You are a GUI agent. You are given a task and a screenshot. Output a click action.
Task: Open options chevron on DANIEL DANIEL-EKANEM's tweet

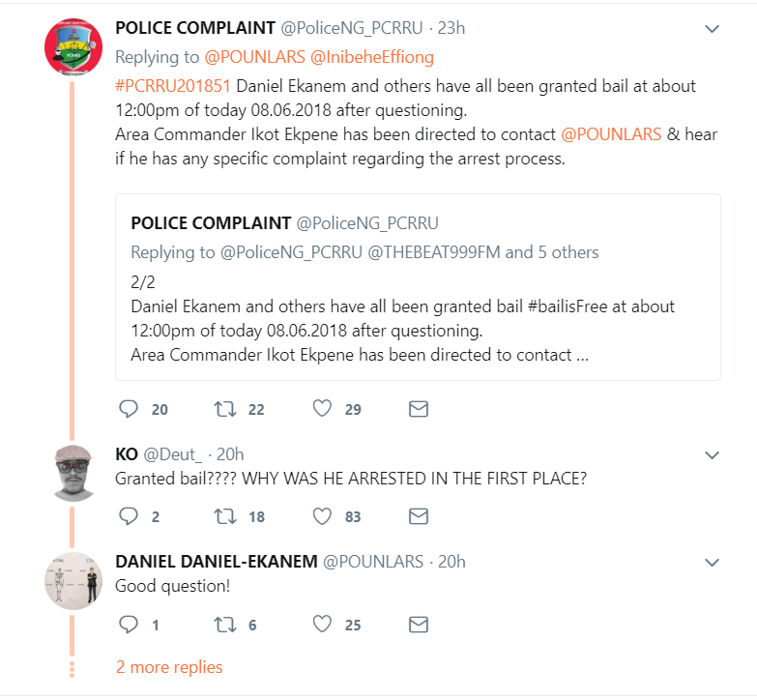[x=712, y=562]
